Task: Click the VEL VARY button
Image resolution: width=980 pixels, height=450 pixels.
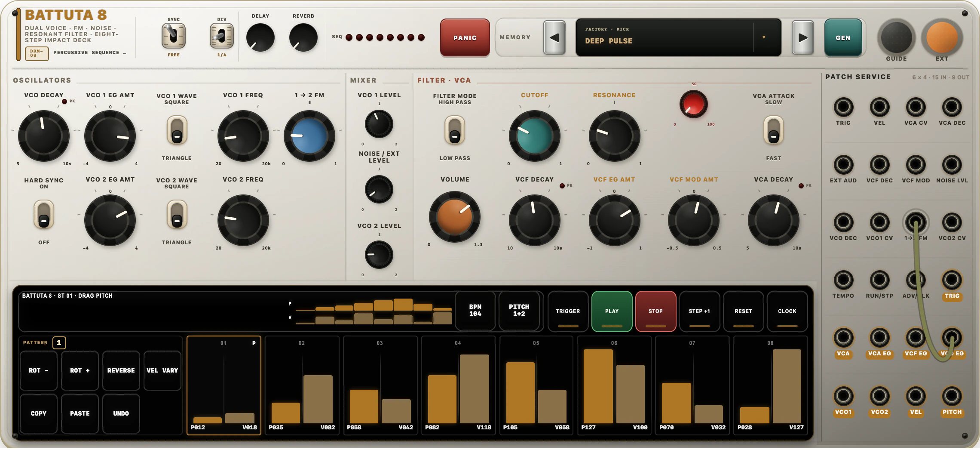Action: click(162, 370)
